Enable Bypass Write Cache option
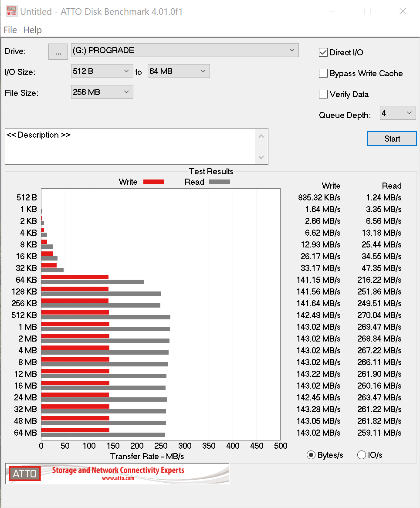Viewport: 420px width, 508px height. (323, 74)
